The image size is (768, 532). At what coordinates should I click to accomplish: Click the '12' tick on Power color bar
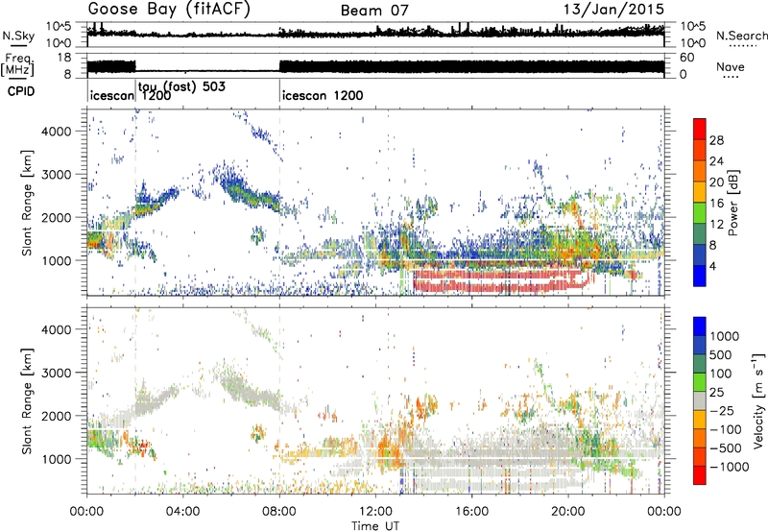click(x=716, y=225)
